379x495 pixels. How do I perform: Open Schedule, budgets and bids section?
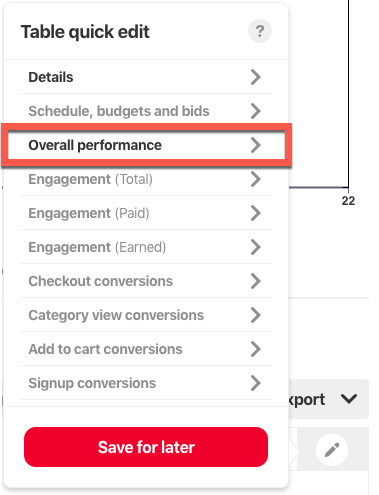(x=146, y=111)
